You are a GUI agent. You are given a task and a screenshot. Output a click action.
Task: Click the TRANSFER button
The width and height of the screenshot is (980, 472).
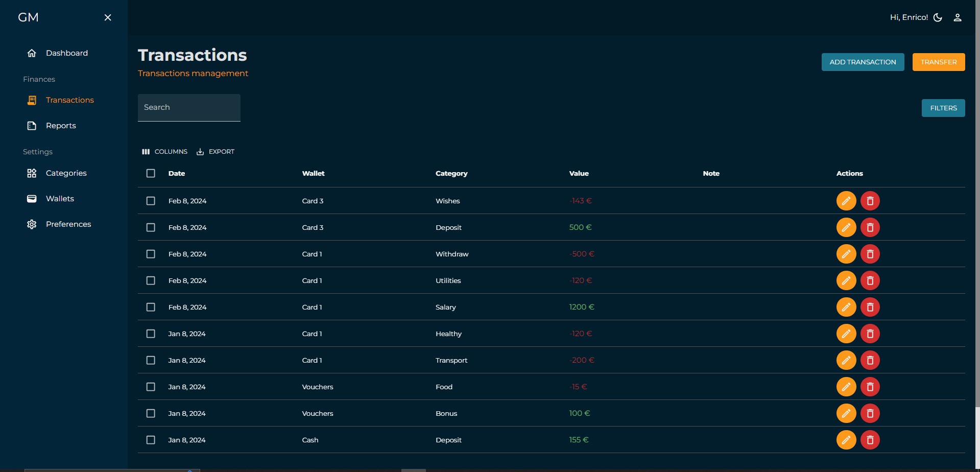pyautogui.click(x=938, y=62)
